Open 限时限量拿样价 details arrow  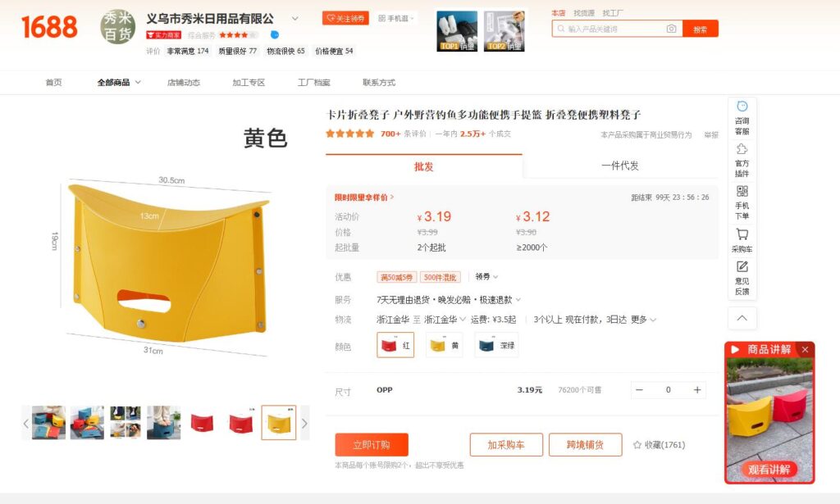click(x=392, y=197)
